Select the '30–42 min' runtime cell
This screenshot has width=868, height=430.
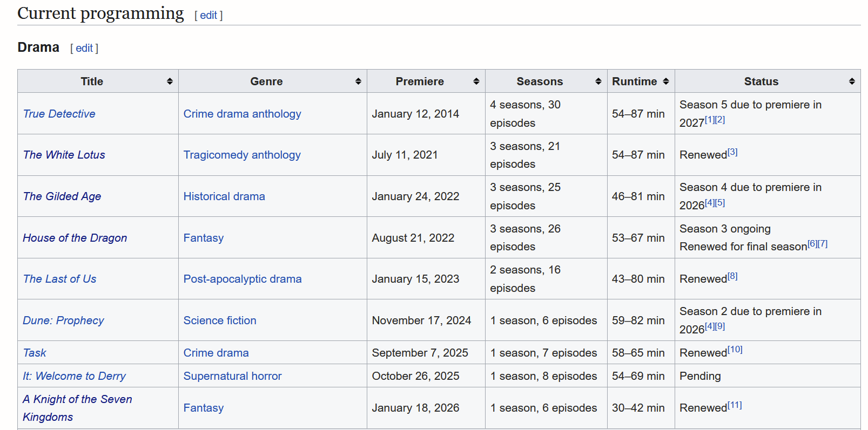[x=641, y=408]
